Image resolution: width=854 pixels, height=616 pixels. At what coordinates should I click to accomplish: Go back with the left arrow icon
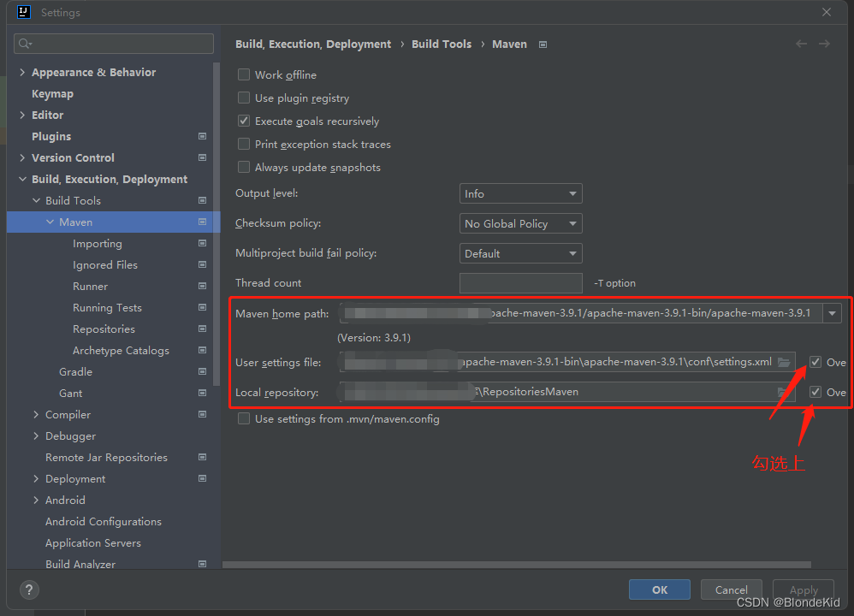[x=801, y=44]
